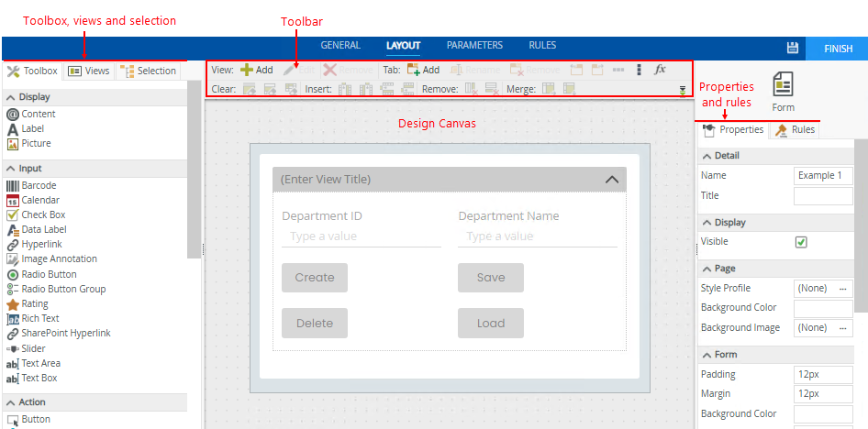This screenshot has width=868, height=429.
Task: Collapse the Display section in Toolbox
Action: 11,96
